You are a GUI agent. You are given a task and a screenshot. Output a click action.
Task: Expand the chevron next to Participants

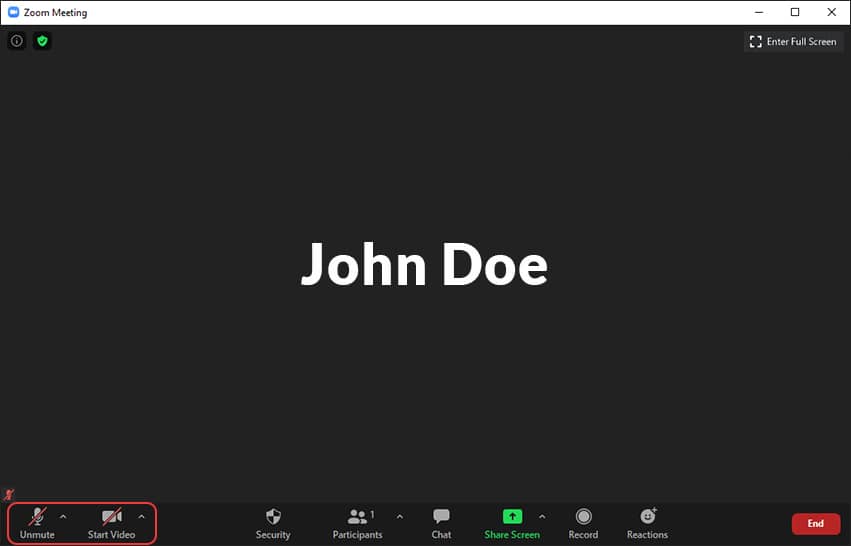pos(400,517)
